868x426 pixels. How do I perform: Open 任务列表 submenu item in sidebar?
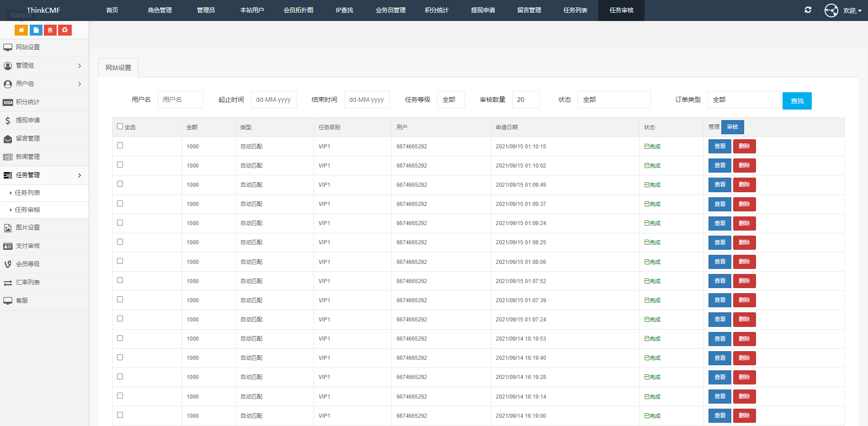tap(27, 193)
